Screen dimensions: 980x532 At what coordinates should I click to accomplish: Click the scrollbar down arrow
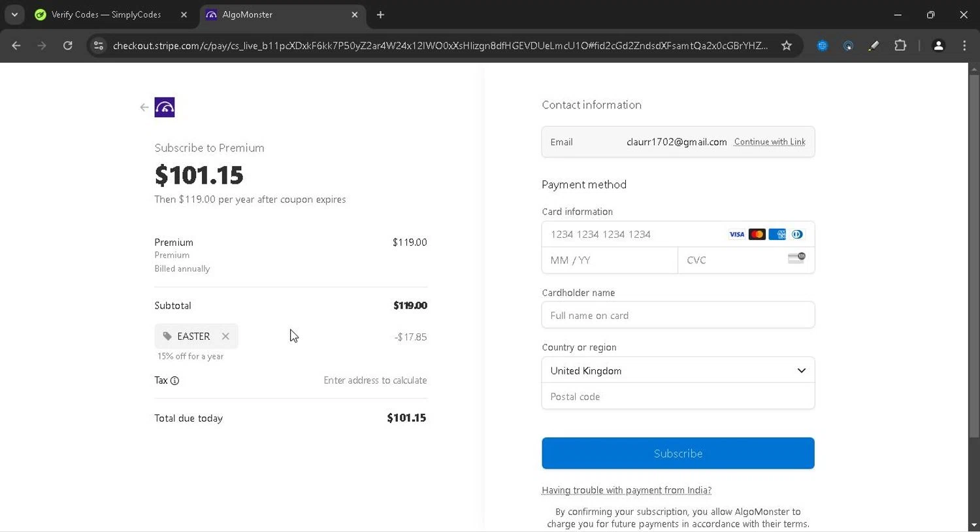tap(974, 525)
